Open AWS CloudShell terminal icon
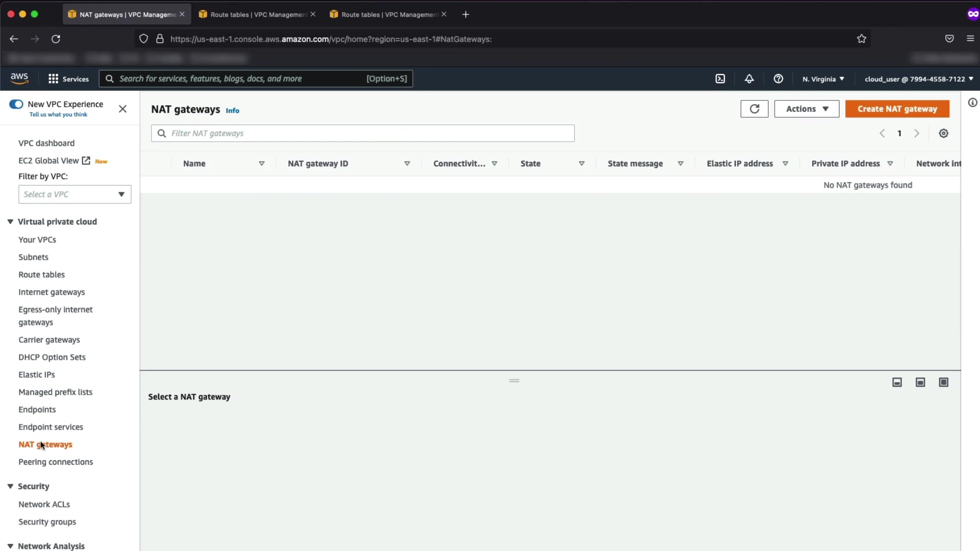Image resolution: width=980 pixels, height=551 pixels. tap(720, 79)
